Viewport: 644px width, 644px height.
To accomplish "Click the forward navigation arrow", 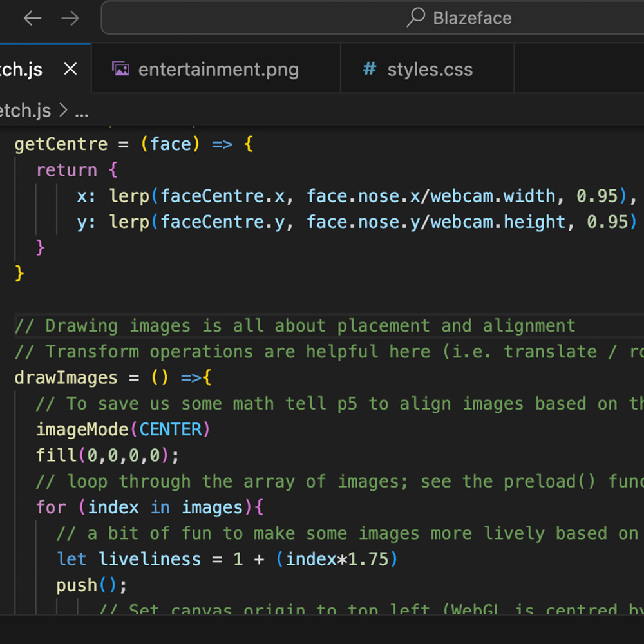I will [x=70, y=18].
